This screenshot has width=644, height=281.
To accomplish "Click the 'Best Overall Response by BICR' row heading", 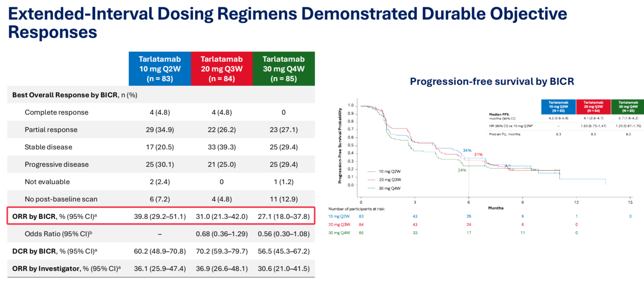I will click(x=75, y=95).
